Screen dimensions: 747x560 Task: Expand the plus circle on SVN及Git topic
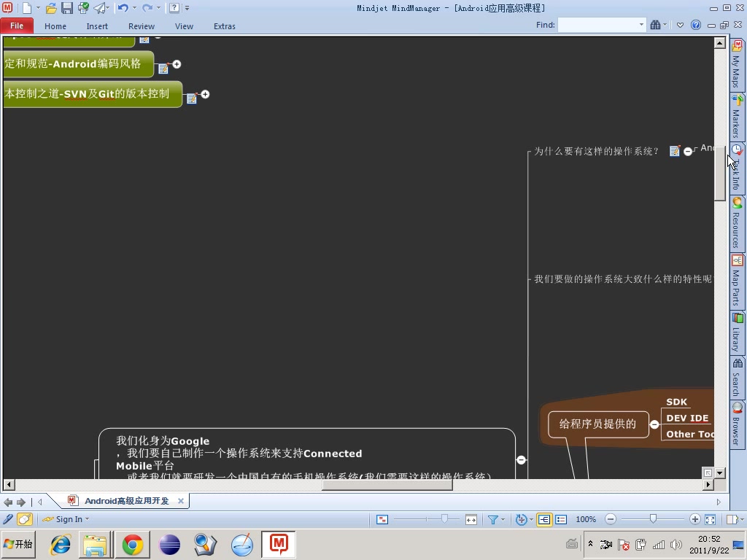pyautogui.click(x=205, y=95)
